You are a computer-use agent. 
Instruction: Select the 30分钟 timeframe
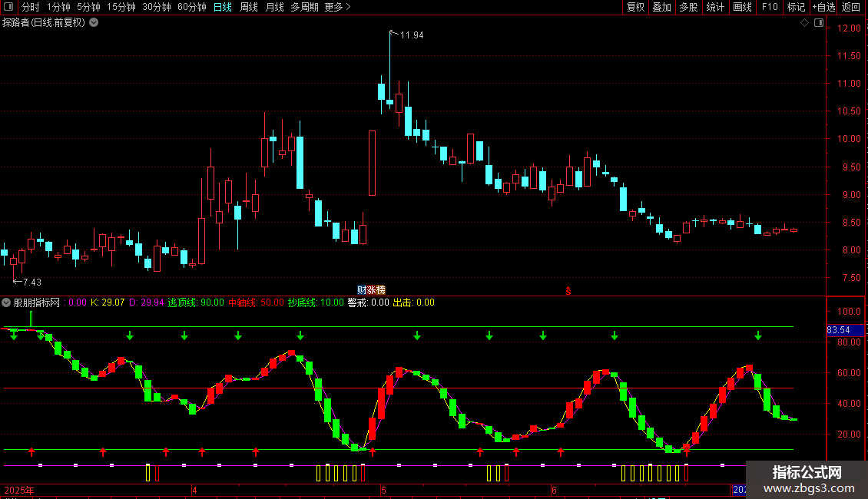click(x=157, y=7)
